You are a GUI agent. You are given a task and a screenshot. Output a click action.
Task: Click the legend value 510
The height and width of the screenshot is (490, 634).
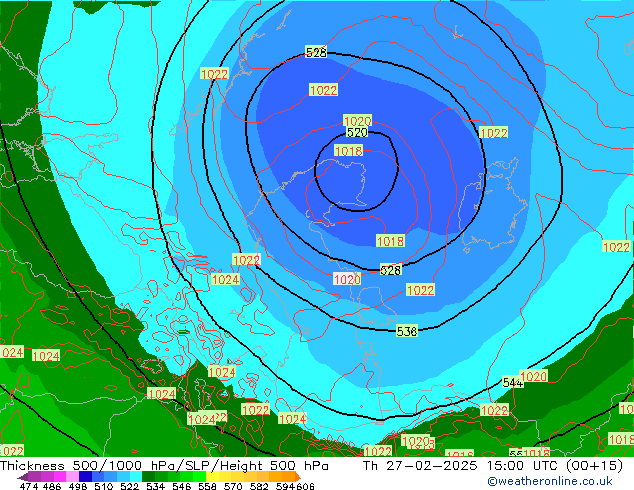click(104, 486)
